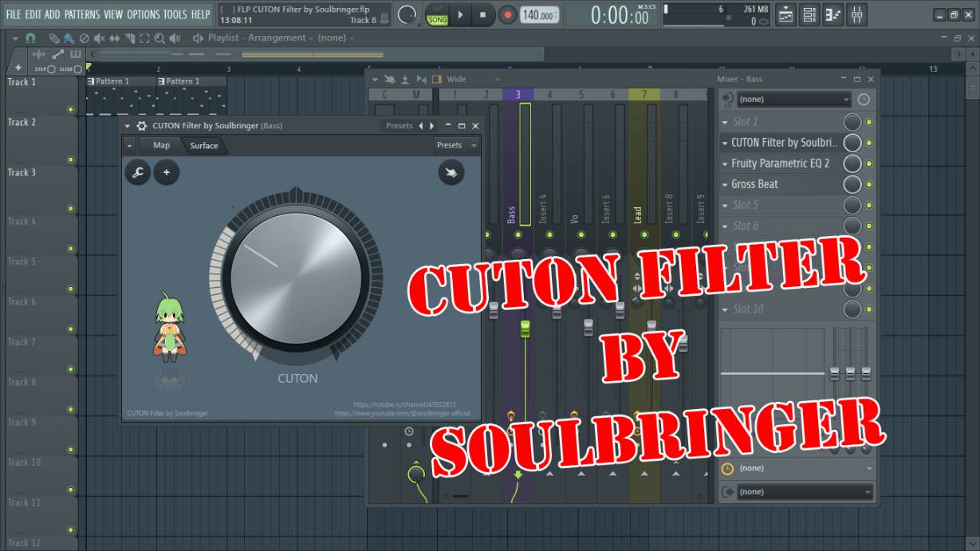
Task: Click Presets label in CUTON title bar
Action: (x=399, y=126)
